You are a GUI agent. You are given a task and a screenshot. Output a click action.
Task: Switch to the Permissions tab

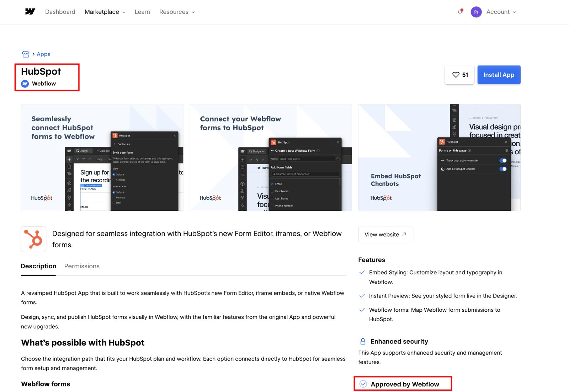tap(82, 266)
